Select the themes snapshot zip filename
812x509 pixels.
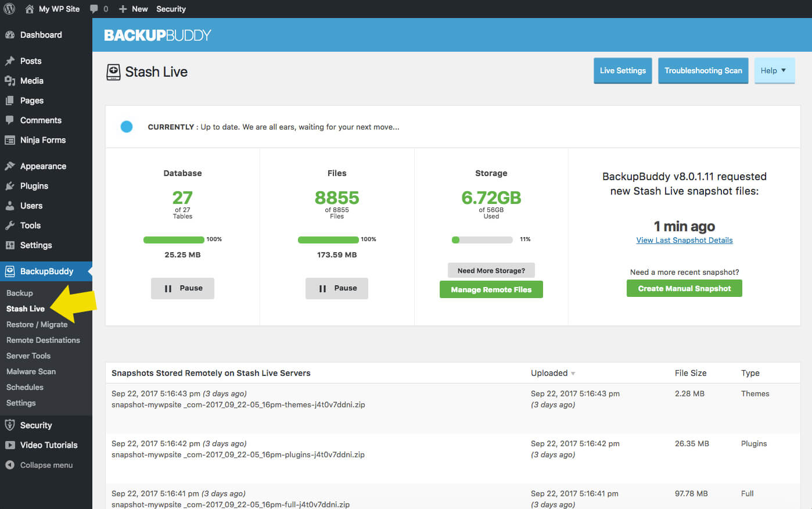click(x=238, y=404)
